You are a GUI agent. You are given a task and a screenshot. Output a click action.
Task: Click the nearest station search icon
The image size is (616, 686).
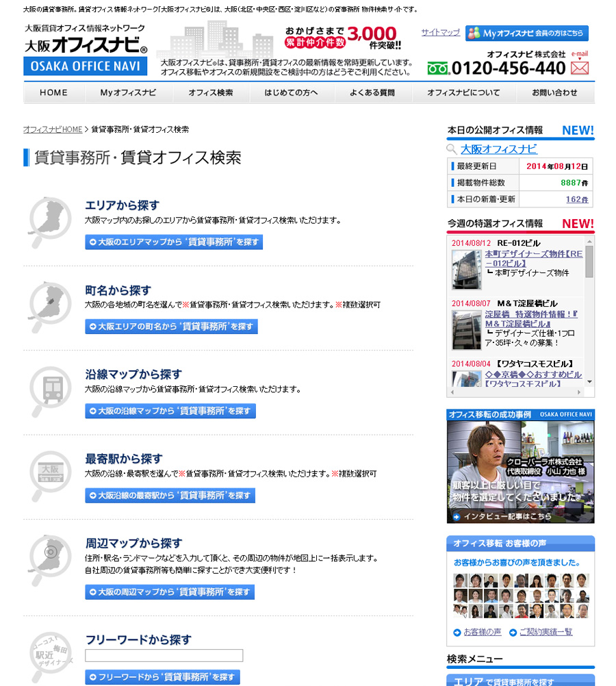pos(49,476)
